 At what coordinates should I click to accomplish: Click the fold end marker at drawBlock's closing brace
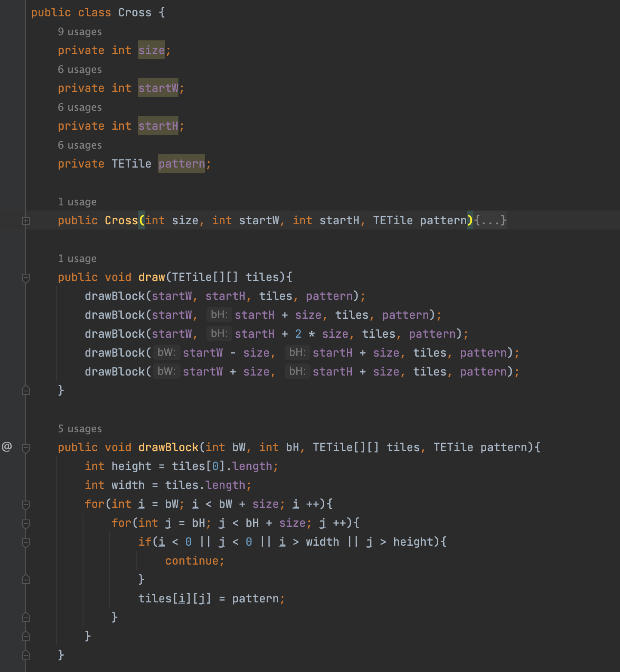[26, 655]
